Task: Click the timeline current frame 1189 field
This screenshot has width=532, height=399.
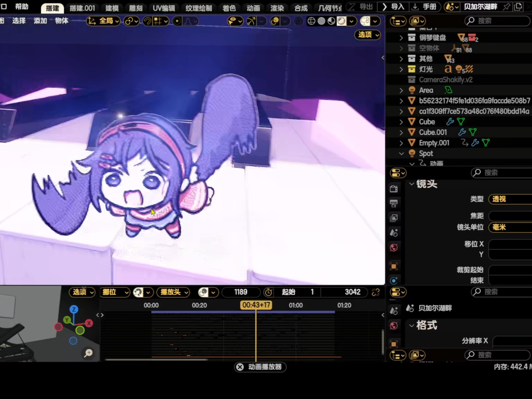Action: [x=241, y=292]
